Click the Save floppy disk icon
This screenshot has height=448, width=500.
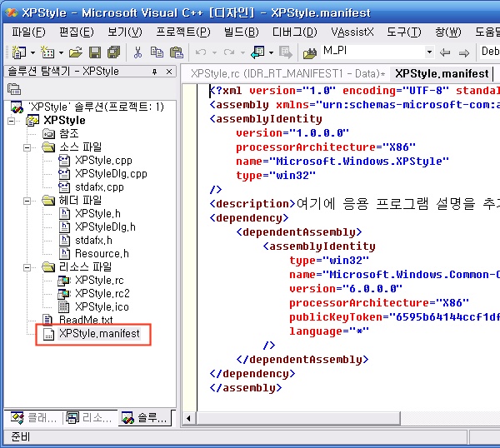click(95, 52)
